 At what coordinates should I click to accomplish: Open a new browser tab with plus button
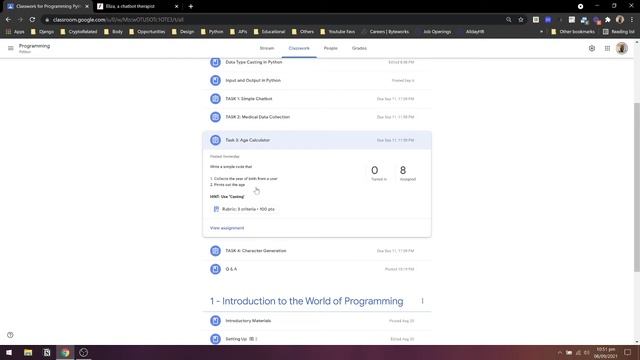click(x=191, y=6)
